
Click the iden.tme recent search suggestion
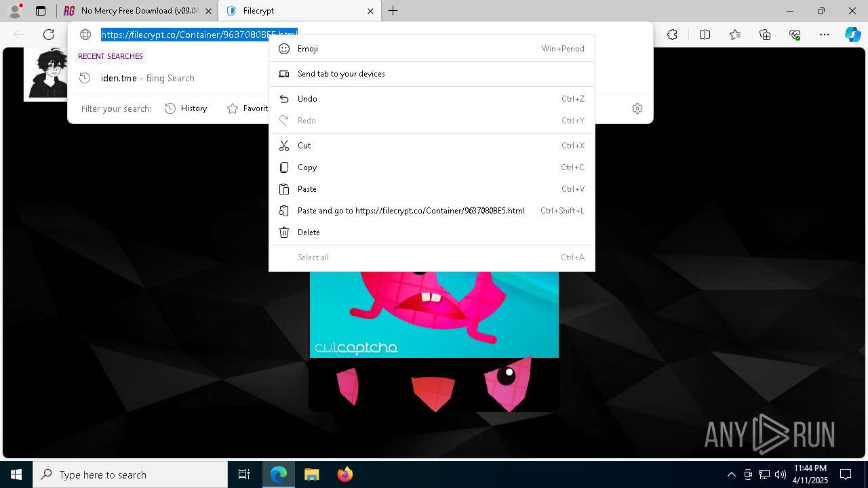point(170,78)
